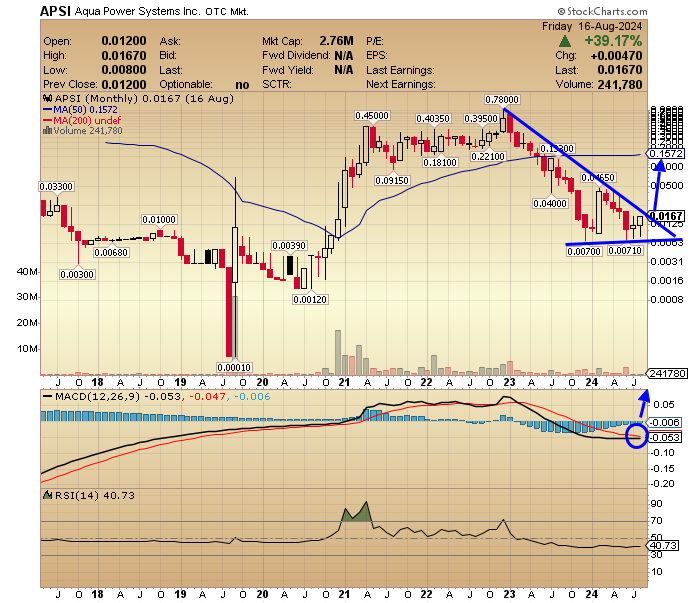The height and width of the screenshot is (603, 700).
Task: Click the -0.053 tag on the MACD axis
Action: tap(664, 437)
